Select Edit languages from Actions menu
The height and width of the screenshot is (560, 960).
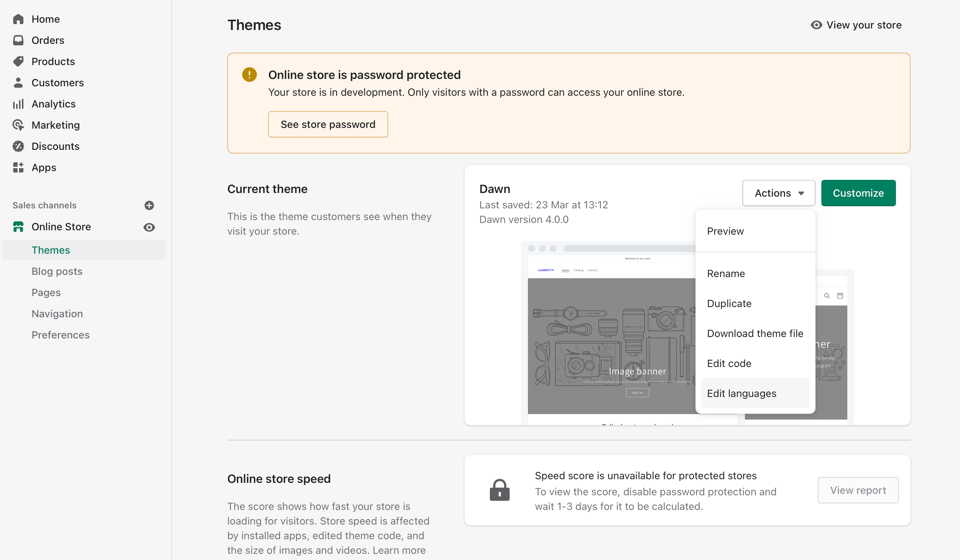[741, 393]
